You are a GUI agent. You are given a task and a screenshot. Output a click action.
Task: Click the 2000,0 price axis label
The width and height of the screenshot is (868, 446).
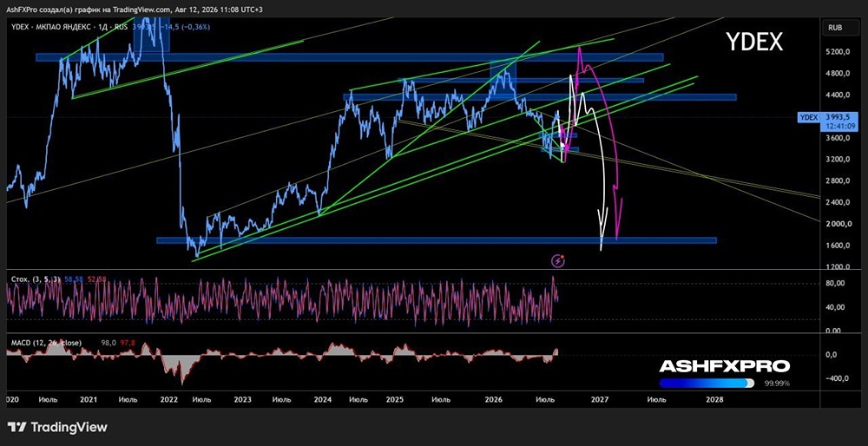coord(839,224)
